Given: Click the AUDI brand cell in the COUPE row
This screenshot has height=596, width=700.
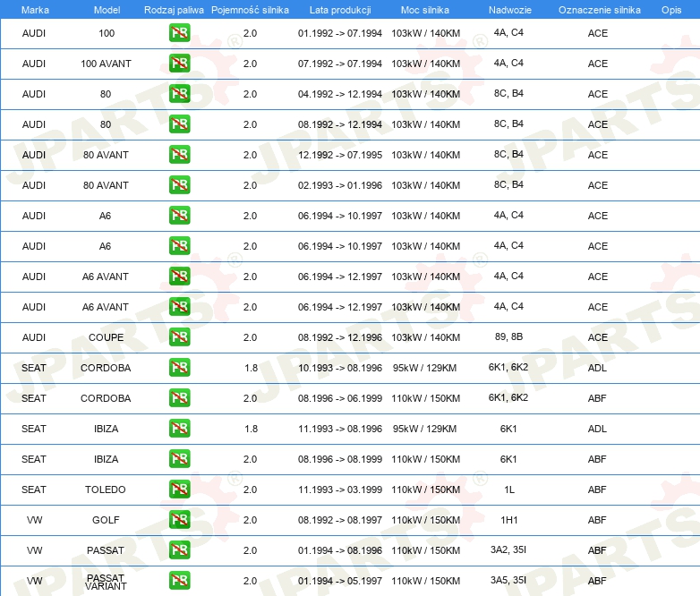Looking at the screenshot, I should [34, 337].
